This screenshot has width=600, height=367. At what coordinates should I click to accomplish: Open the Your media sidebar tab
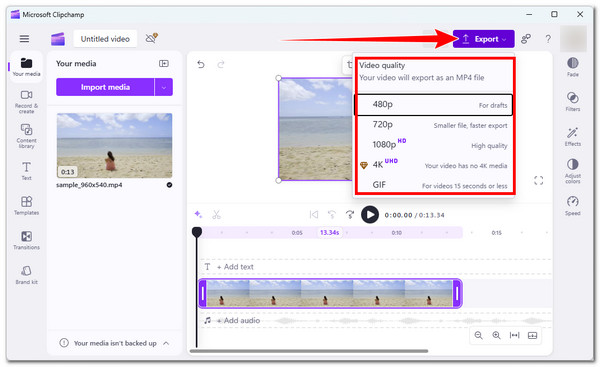pyautogui.click(x=26, y=67)
